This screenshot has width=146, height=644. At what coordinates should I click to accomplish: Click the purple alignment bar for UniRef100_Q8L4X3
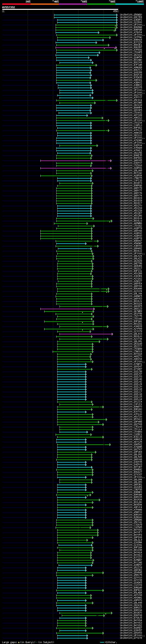pos(86,334)
